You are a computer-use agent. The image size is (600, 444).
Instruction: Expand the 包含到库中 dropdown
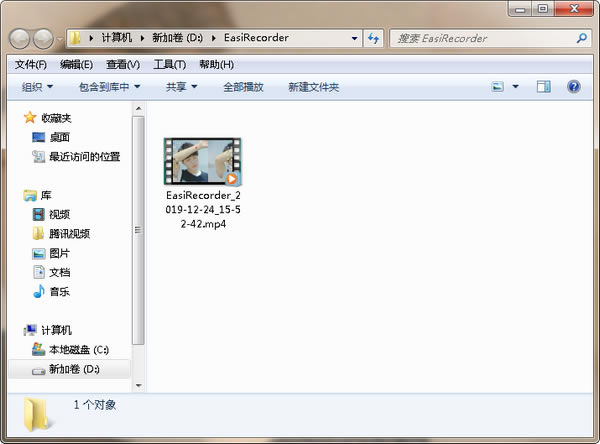109,87
